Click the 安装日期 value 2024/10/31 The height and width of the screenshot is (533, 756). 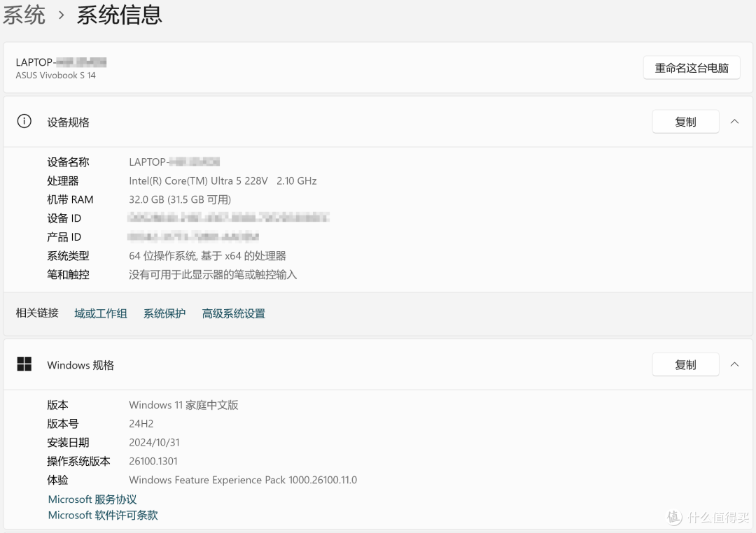pyautogui.click(x=154, y=442)
